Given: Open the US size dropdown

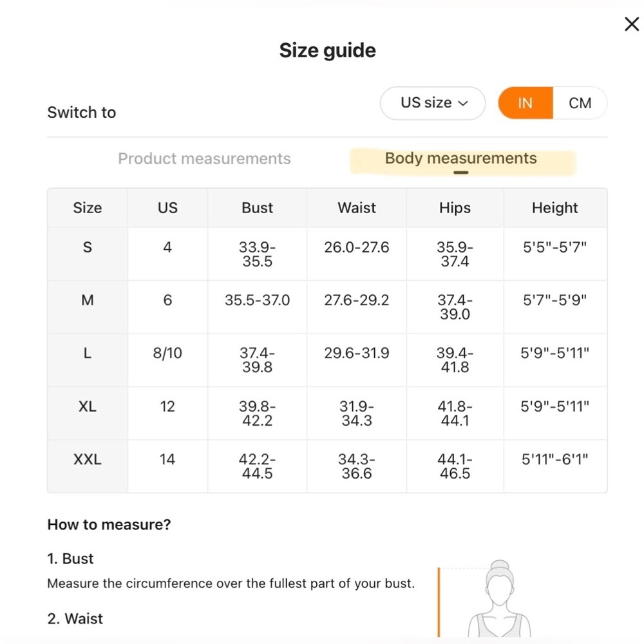Looking at the screenshot, I should pyautogui.click(x=433, y=103).
